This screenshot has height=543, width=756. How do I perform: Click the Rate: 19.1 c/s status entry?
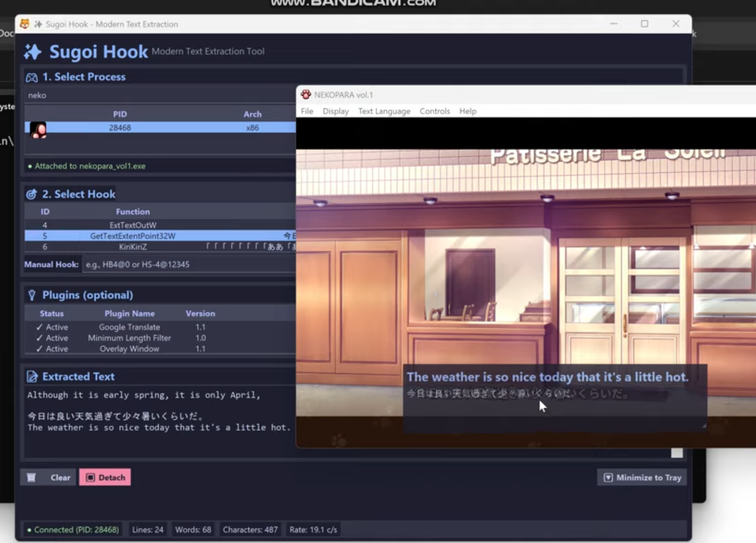[313, 529]
